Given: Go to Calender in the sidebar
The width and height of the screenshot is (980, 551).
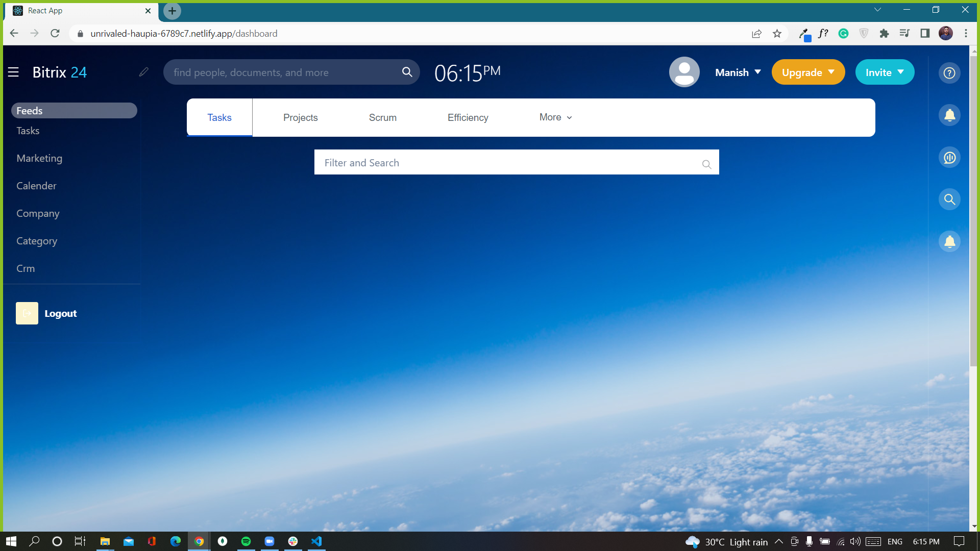Looking at the screenshot, I should click(x=36, y=186).
